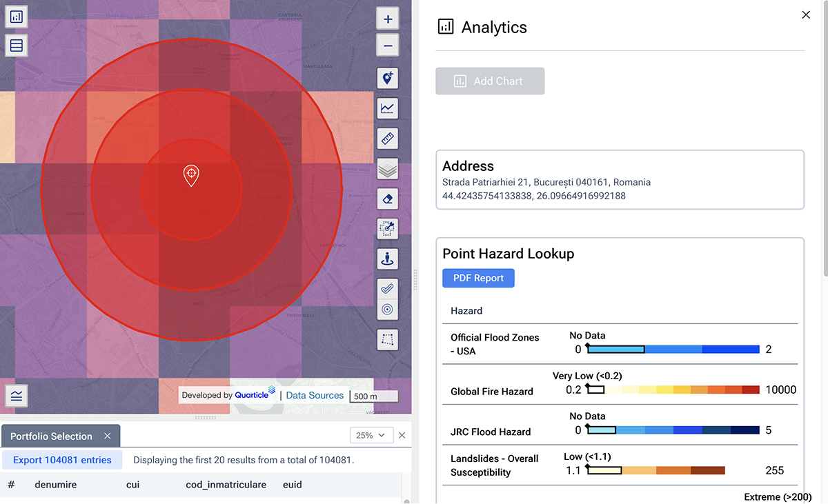Export the 104081 entries
The width and height of the screenshot is (828, 504).
(62, 459)
